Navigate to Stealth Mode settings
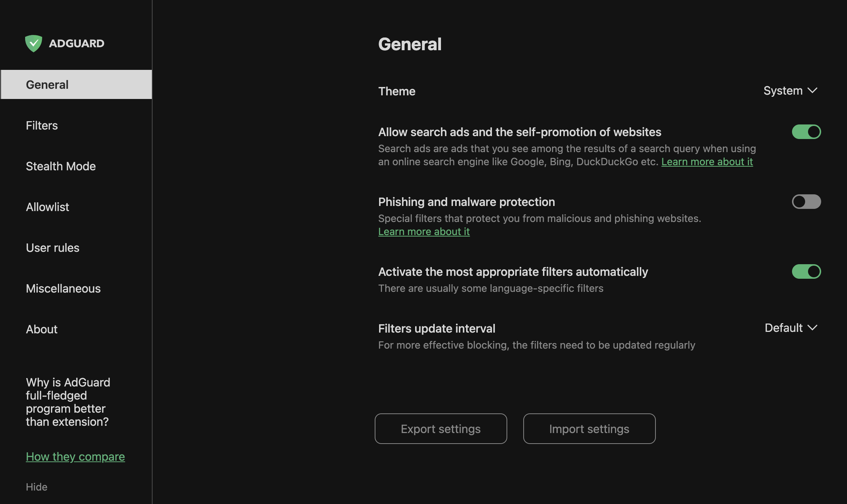 60,166
